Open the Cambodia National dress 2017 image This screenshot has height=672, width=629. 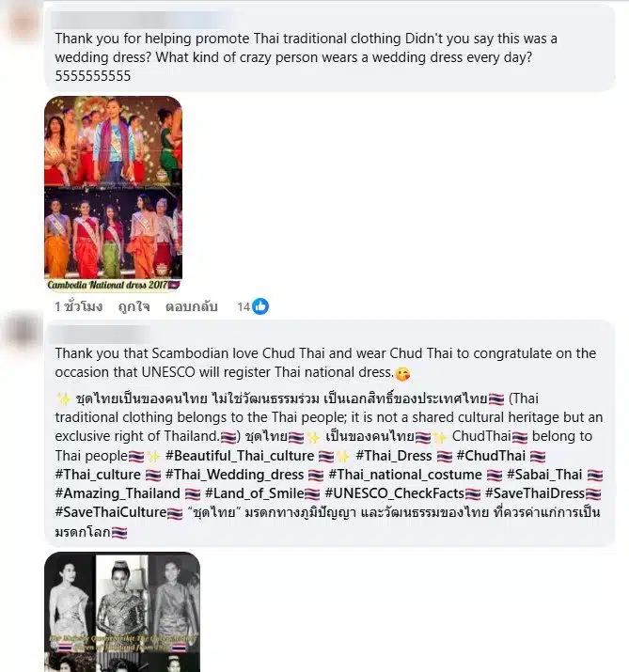pos(113,194)
